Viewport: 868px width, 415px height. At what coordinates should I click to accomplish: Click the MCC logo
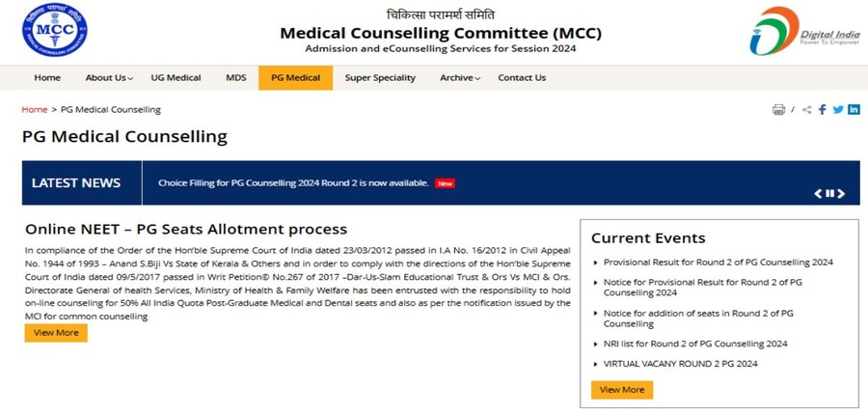(x=54, y=31)
